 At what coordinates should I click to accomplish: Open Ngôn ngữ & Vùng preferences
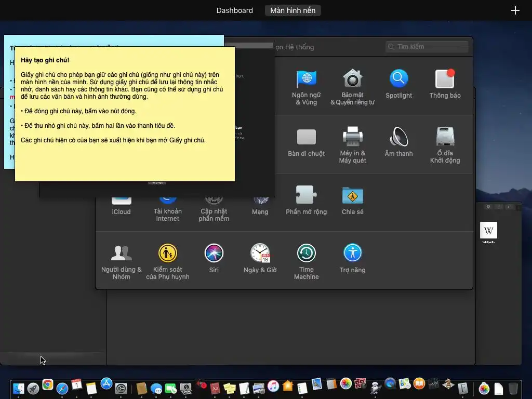tap(307, 87)
